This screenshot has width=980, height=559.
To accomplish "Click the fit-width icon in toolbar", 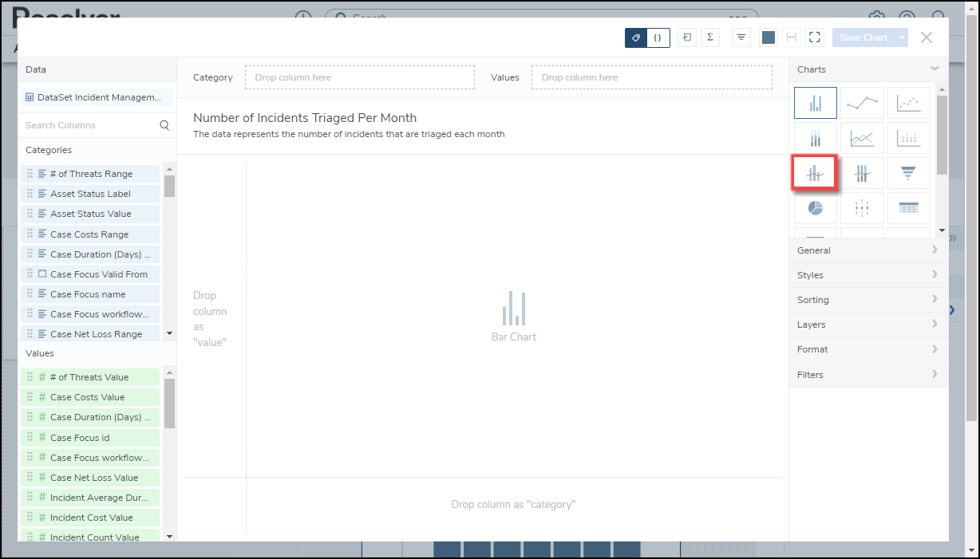I will pyautogui.click(x=791, y=37).
